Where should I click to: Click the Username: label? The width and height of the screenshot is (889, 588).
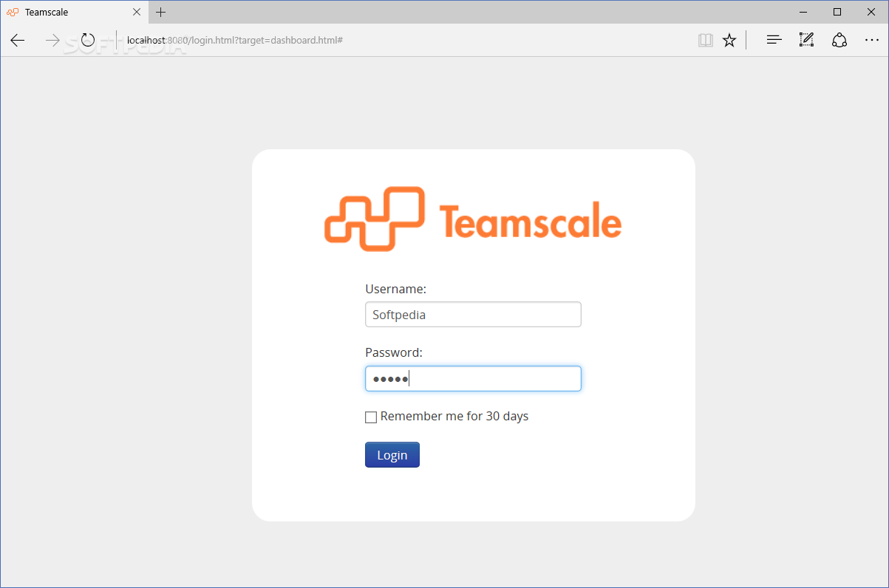click(396, 289)
